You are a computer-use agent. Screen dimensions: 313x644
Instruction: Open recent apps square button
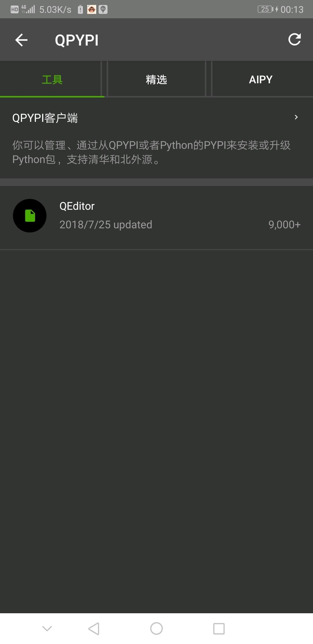pos(219,629)
